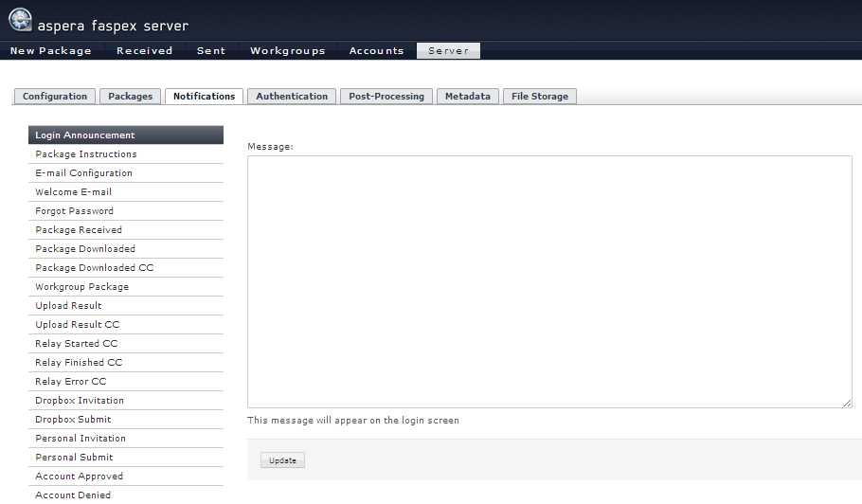The width and height of the screenshot is (862, 504).
Task: Open the New Package menu
Action: click(50, 50)
